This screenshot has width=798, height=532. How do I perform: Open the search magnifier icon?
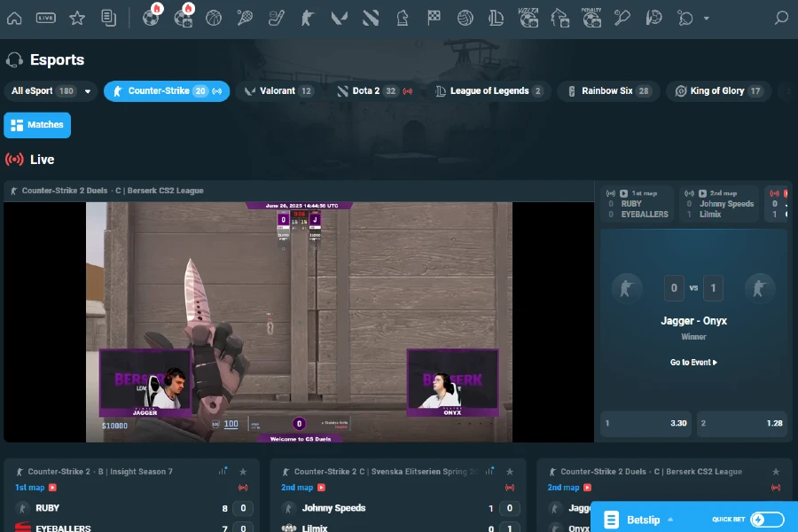point(780,18)
